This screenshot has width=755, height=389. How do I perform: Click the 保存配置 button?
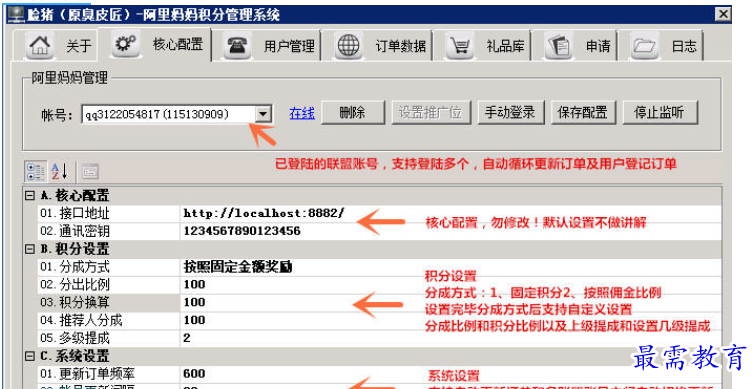coord(583,113)
